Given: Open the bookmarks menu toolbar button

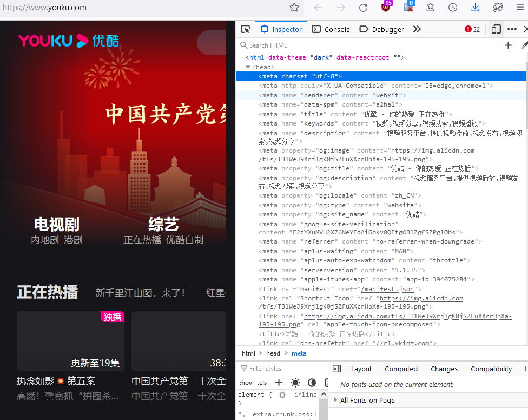Looking at the screenshot, I should click(x=430, y=8).
